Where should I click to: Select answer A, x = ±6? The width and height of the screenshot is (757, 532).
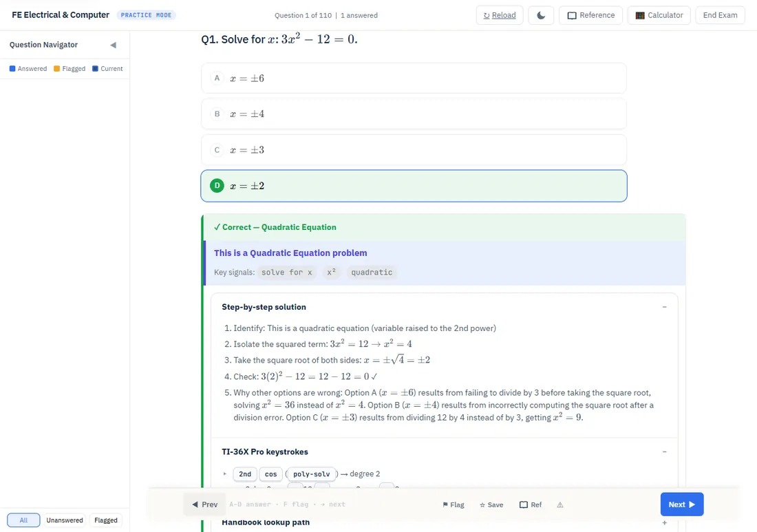[x=414, y=78]
